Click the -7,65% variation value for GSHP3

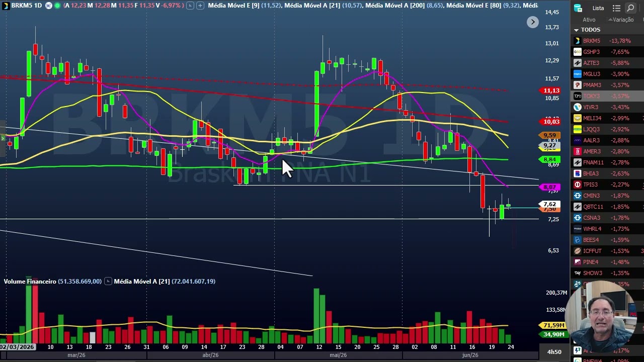[x=620, y=52]
